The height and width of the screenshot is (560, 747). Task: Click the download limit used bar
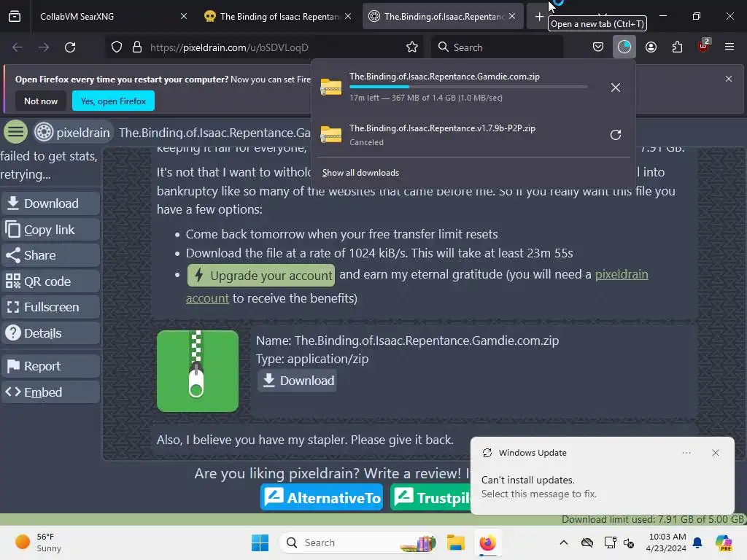coord(373,519)
